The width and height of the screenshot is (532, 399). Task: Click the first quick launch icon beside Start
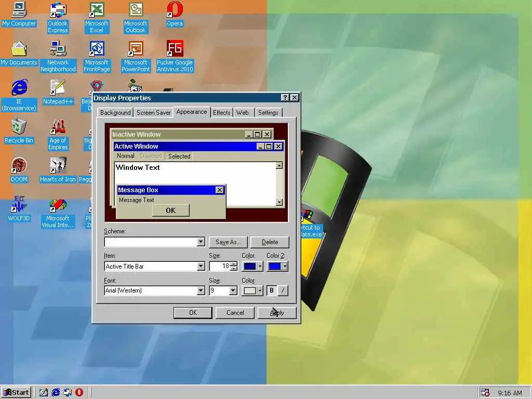click(x=44, y=392)
